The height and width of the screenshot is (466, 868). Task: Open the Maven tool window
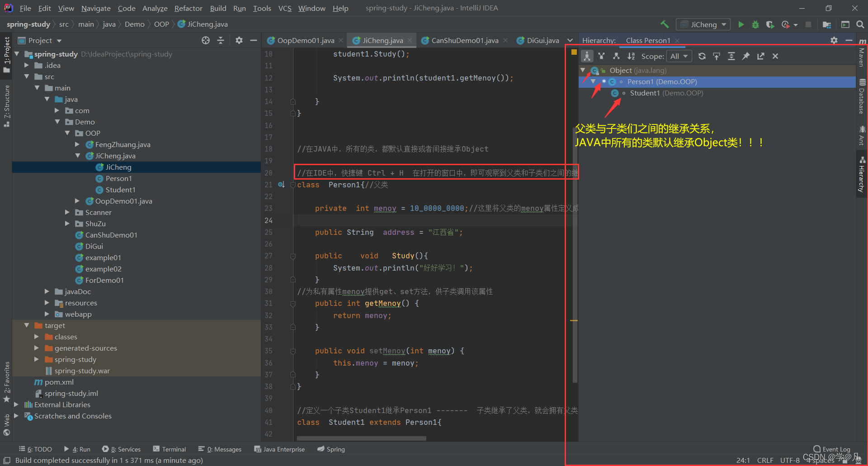(862, 52)
